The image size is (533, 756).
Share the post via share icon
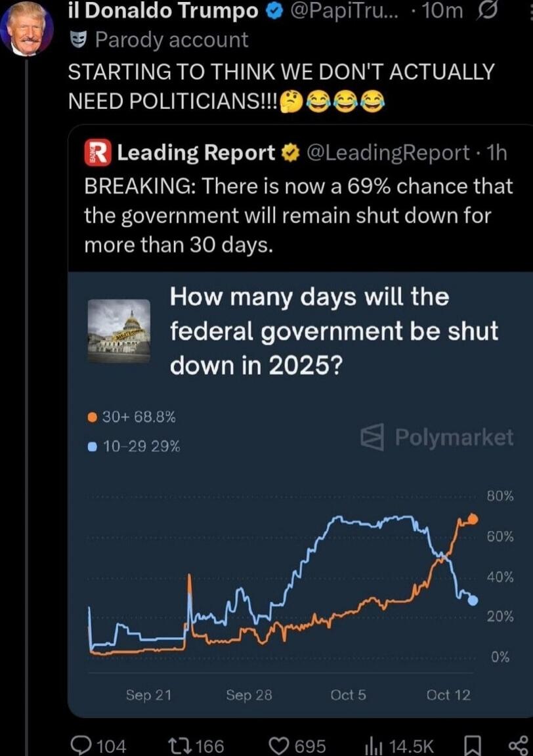pos(519,745)
